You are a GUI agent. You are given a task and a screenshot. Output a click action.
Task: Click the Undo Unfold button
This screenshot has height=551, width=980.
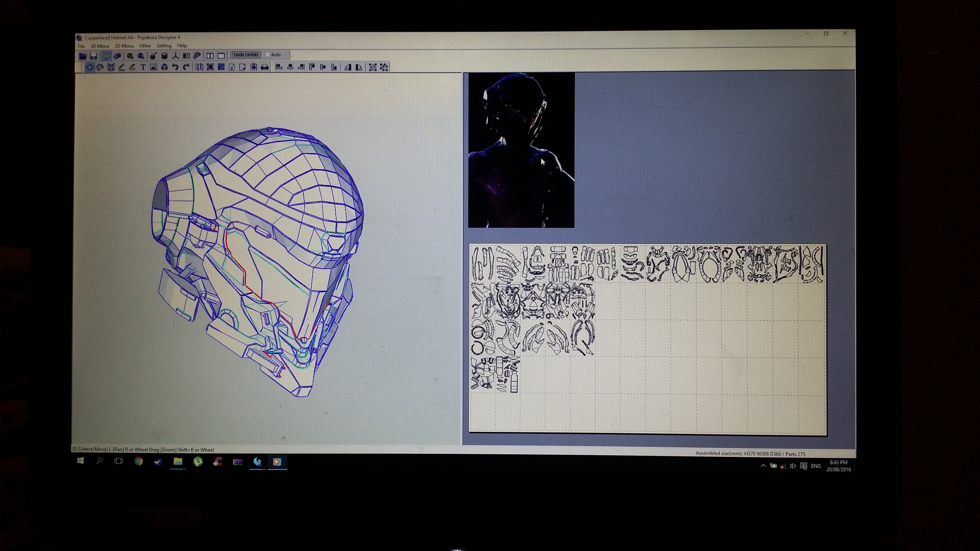point(246,55)
